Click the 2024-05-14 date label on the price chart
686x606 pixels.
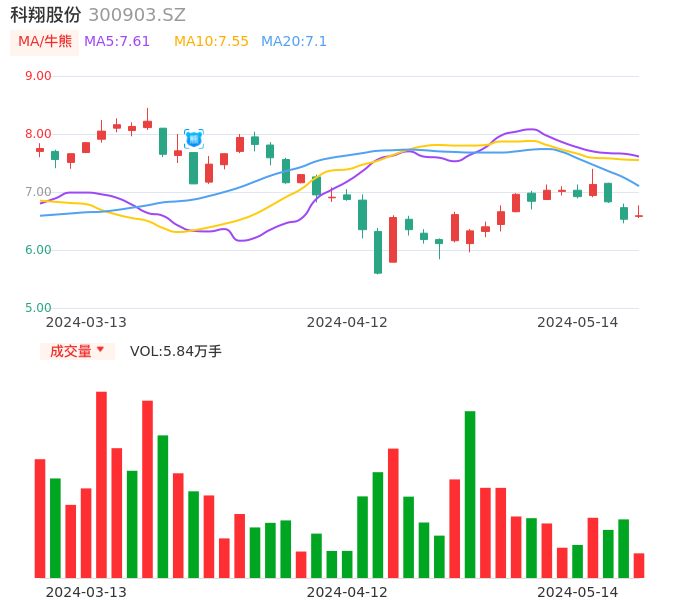[x=578, y=322]
